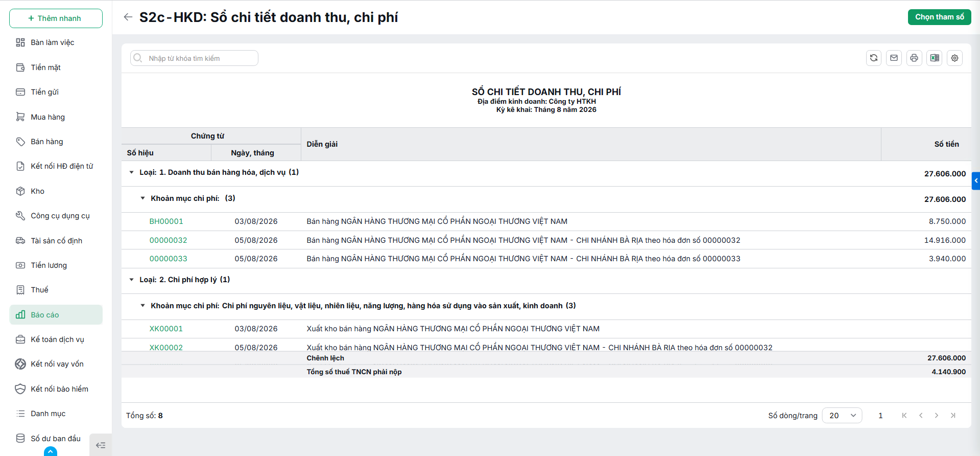The height and width of the screenshot is (456, 980).
Task: Export the report to Excel
Action: coord(935,58)
